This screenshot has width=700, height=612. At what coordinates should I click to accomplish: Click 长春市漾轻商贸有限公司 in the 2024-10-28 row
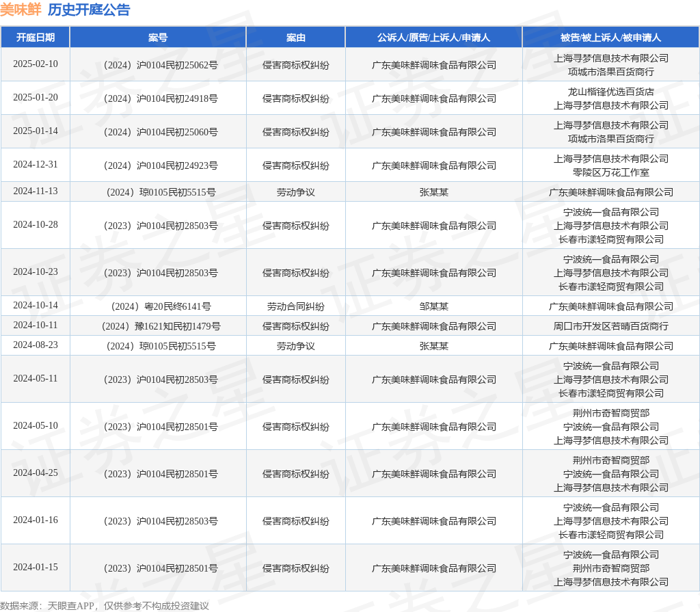pos(610,239)
